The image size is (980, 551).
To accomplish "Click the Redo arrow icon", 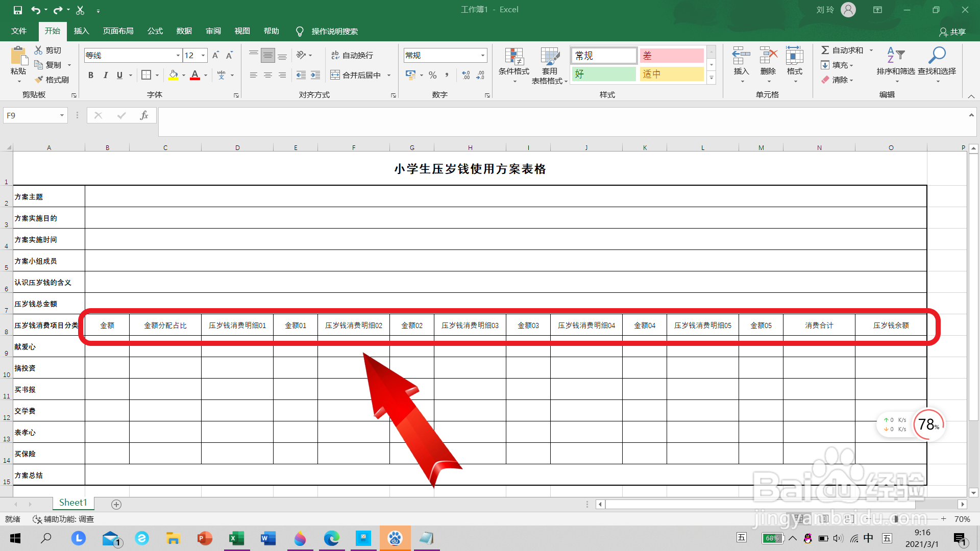I will [58, 10].
